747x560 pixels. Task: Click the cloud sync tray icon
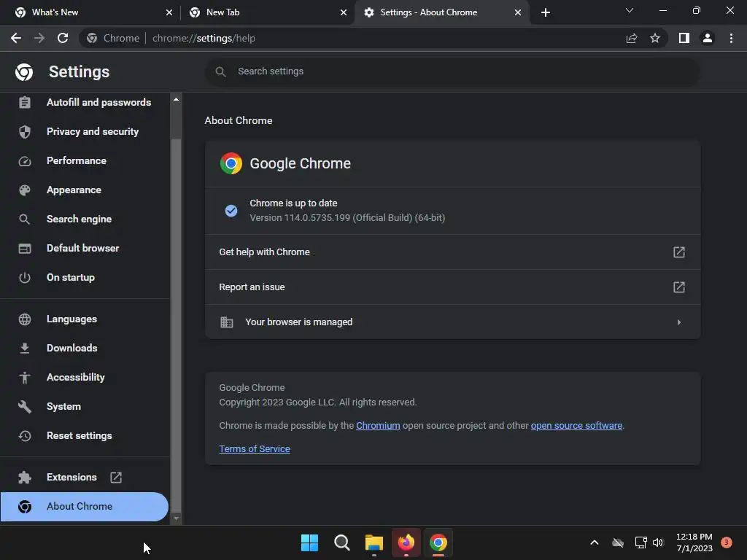[x=618, y=542]
